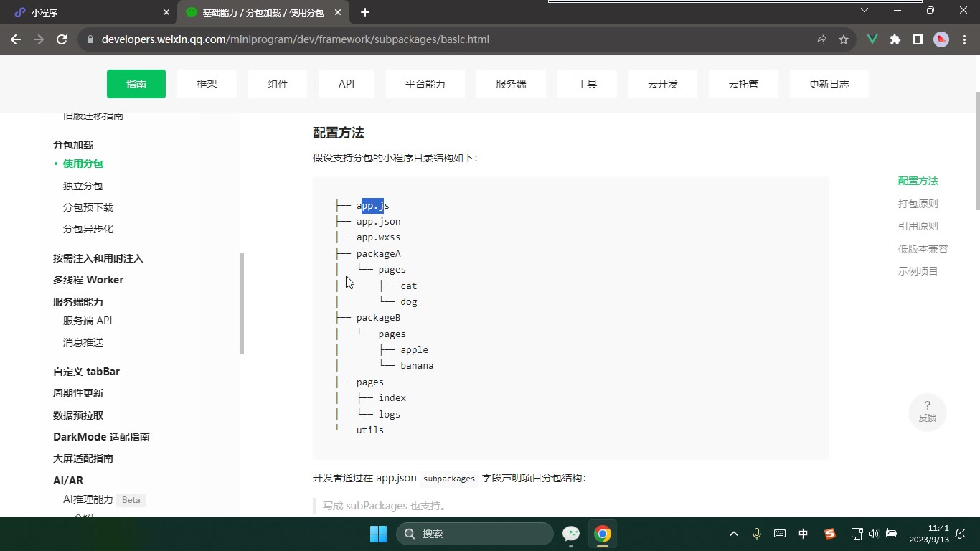Open a new browser tab with plus icon
Screen dimensions: 980x551
[365, 12]
